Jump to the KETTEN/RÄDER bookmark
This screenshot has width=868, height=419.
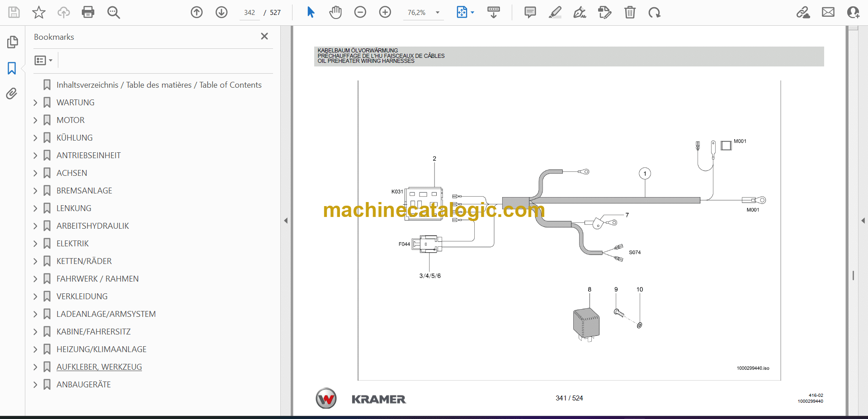pos(84,261)
